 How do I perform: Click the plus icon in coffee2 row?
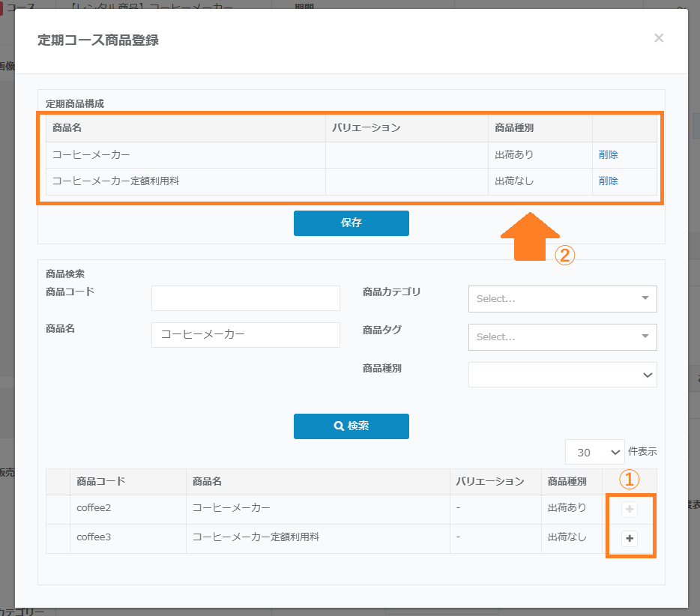pos(630,510)
